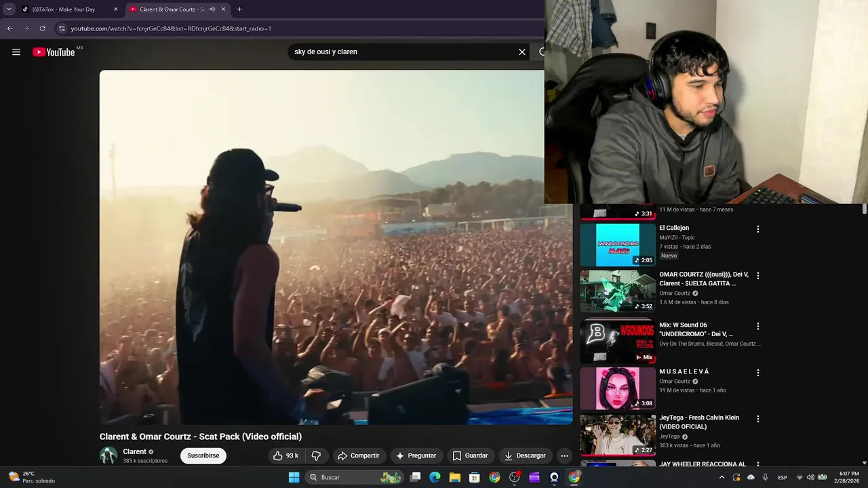Click the Scat Pack video player
The width and height of the screenshot is (868, 488).
pos(336,247)
